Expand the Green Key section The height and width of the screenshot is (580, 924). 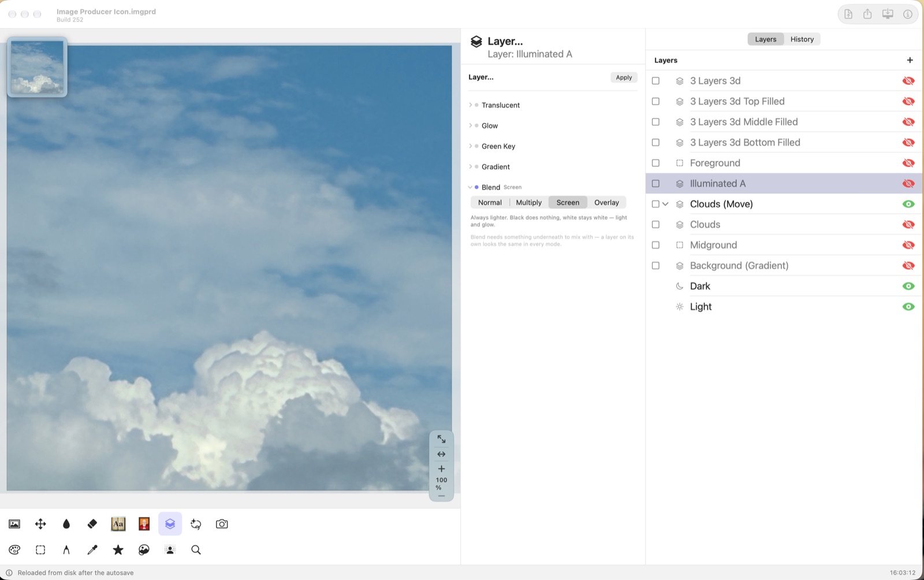coord(470,146)
